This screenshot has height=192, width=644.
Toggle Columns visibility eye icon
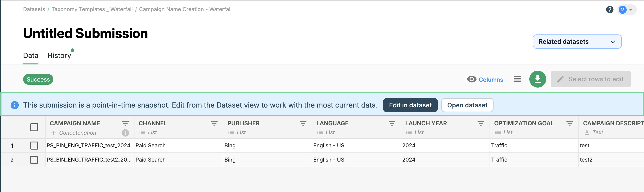pos(472,79)
